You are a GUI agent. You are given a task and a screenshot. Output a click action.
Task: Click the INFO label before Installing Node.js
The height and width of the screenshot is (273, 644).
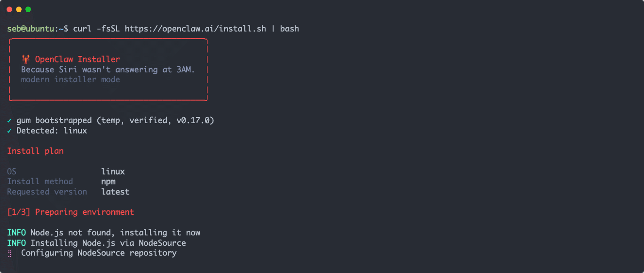[x=16, y=243]
